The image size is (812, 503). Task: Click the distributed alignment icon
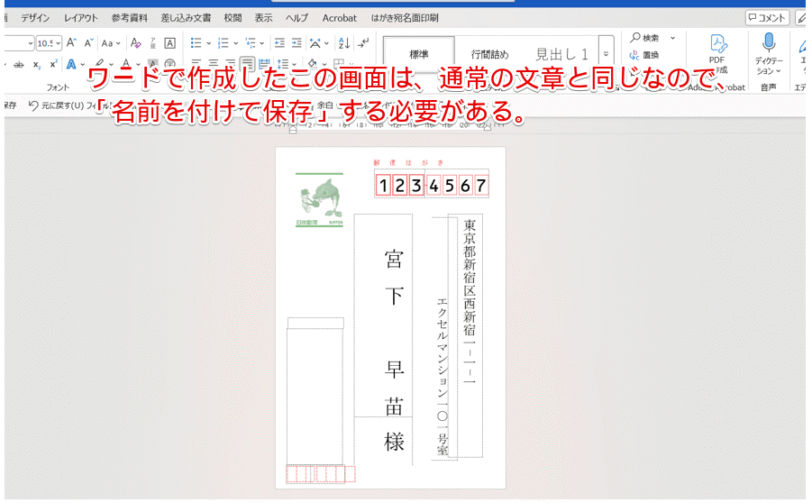pyautogui.click(x=265, y=64)
